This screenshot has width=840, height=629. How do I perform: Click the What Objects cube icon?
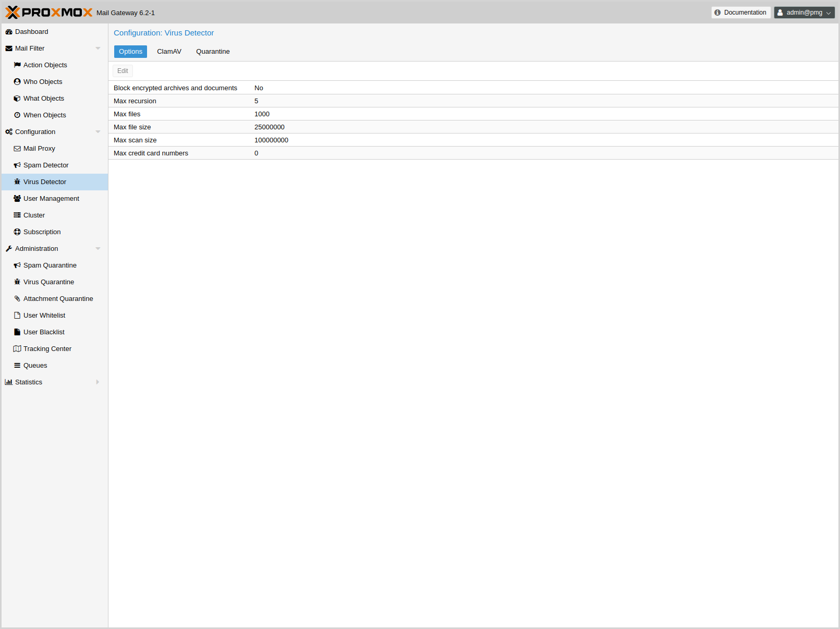(x=17, y=99)
